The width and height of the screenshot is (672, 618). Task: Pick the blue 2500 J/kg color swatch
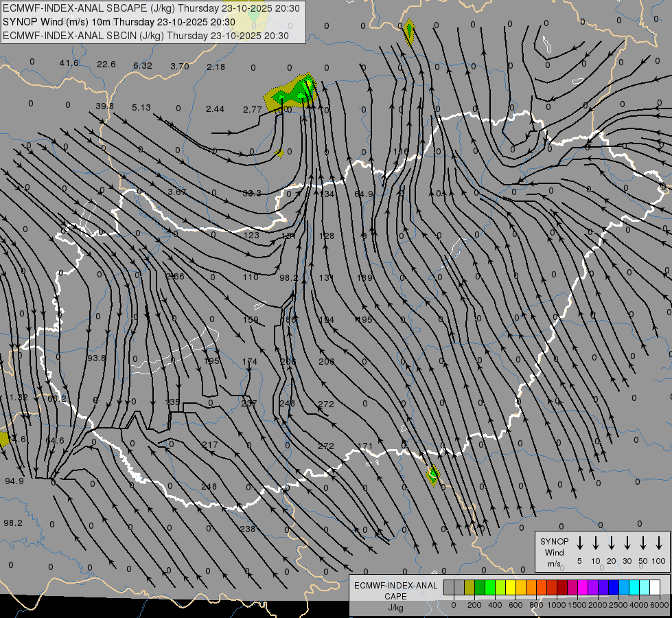tap(614, 587)
